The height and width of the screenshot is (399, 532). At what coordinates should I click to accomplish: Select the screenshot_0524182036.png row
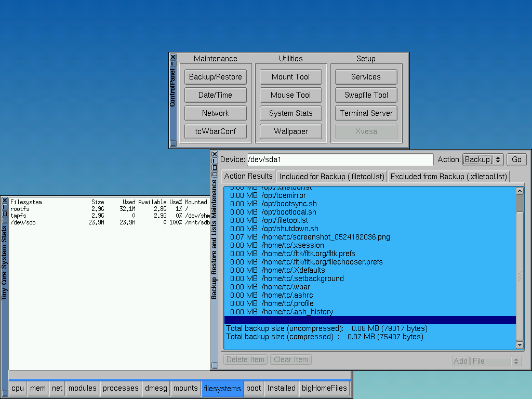pos(370,237)
